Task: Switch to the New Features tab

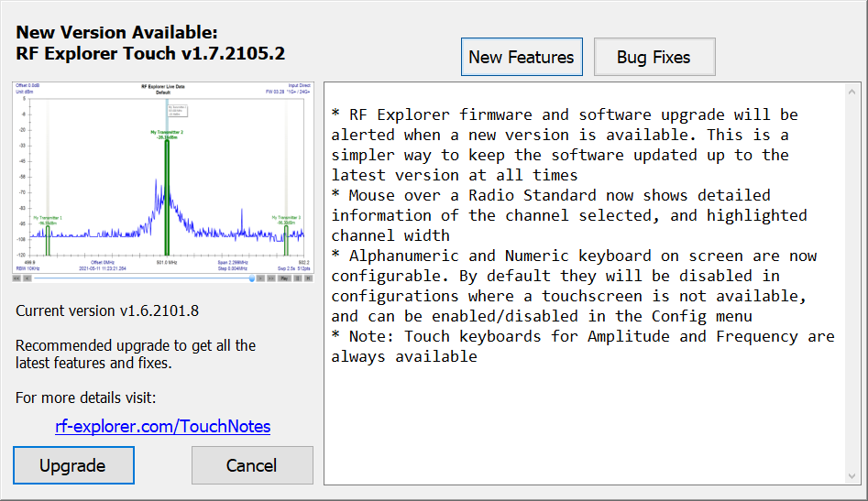Action: 522,57
